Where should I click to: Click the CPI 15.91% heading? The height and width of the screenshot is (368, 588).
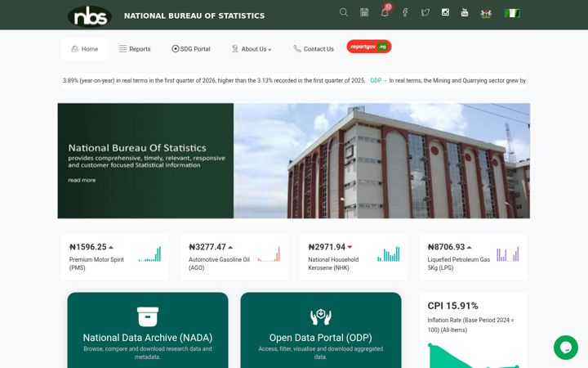pos(452,306)
